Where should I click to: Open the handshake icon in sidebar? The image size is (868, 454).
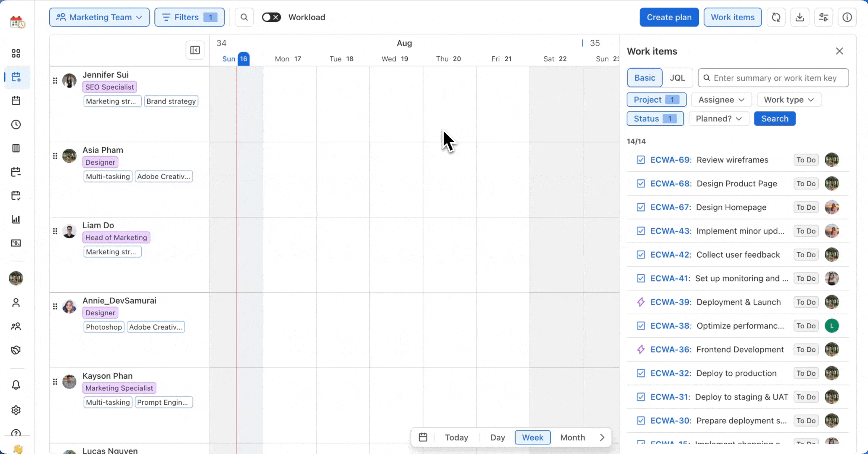(x=16, y=350)
